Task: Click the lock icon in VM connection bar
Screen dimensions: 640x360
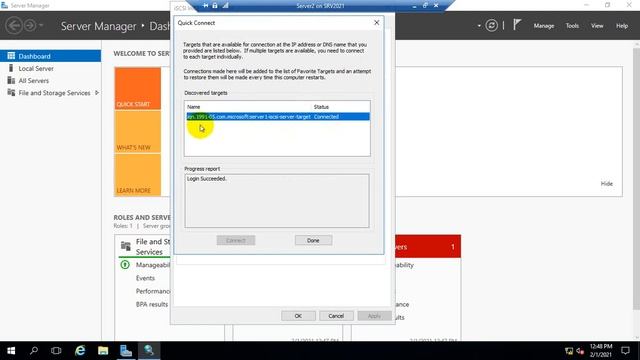Action: (215, 6)
